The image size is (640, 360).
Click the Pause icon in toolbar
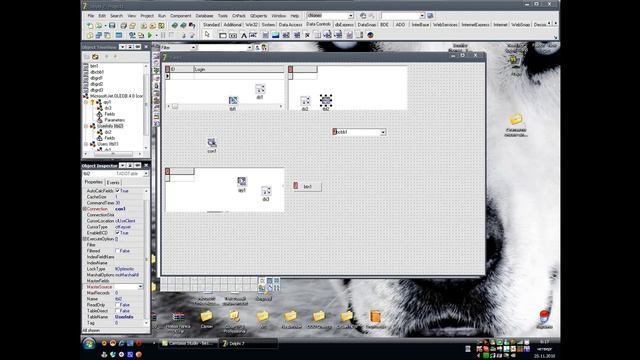point(162,36)
